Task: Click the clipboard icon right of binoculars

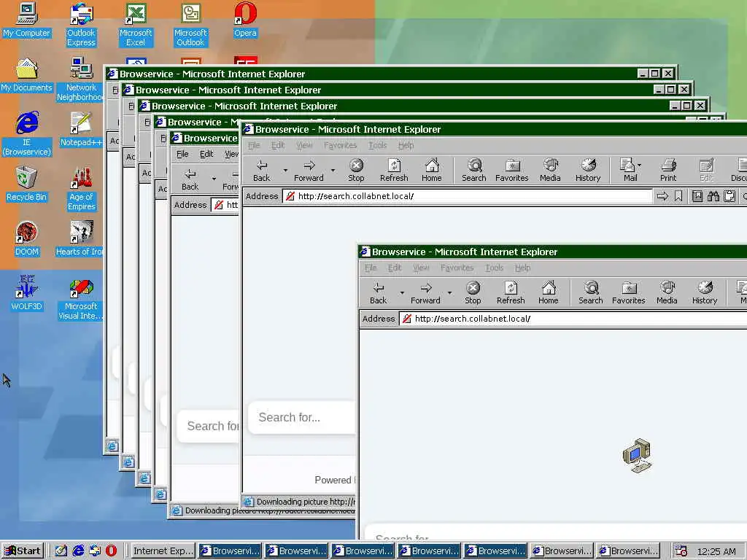Action: (x=729, y=195)
